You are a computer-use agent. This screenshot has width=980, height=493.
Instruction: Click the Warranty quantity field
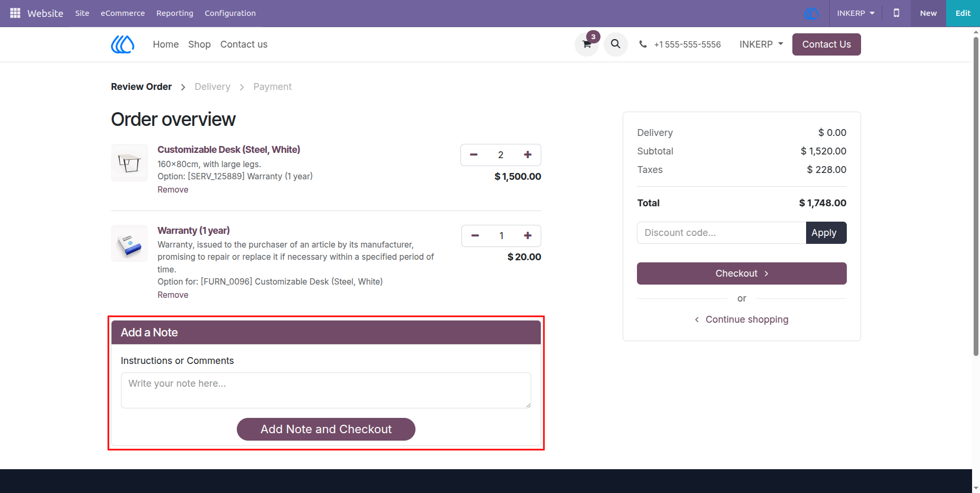tap(501, 236)
